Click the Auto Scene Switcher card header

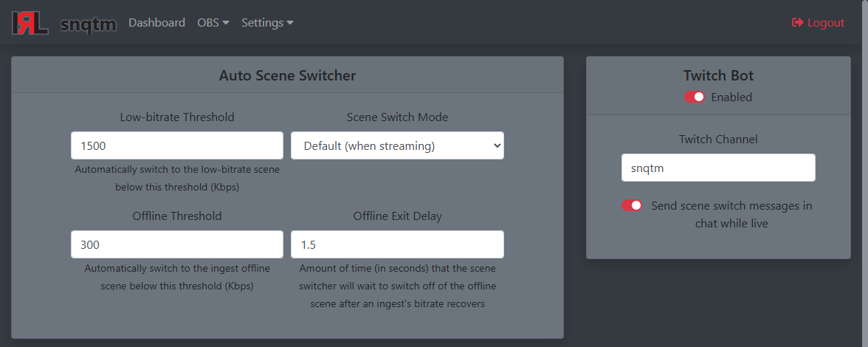click(x=287, y=75)
